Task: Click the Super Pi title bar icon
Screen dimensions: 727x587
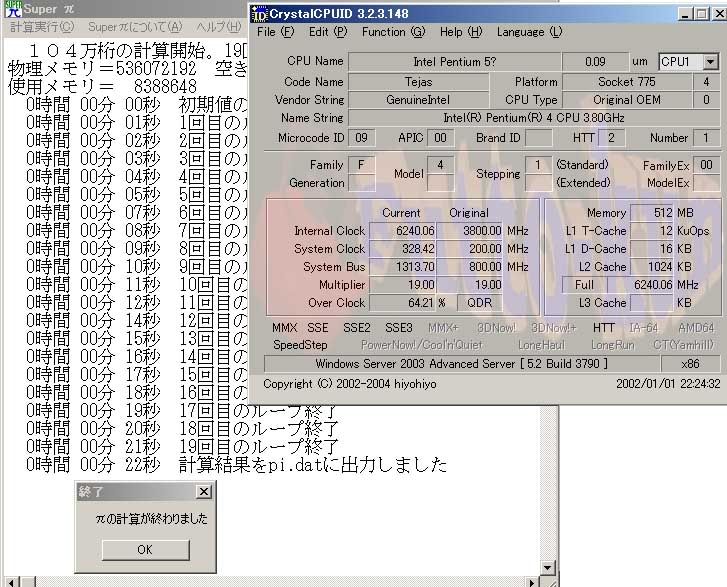Action: (13, 8)
